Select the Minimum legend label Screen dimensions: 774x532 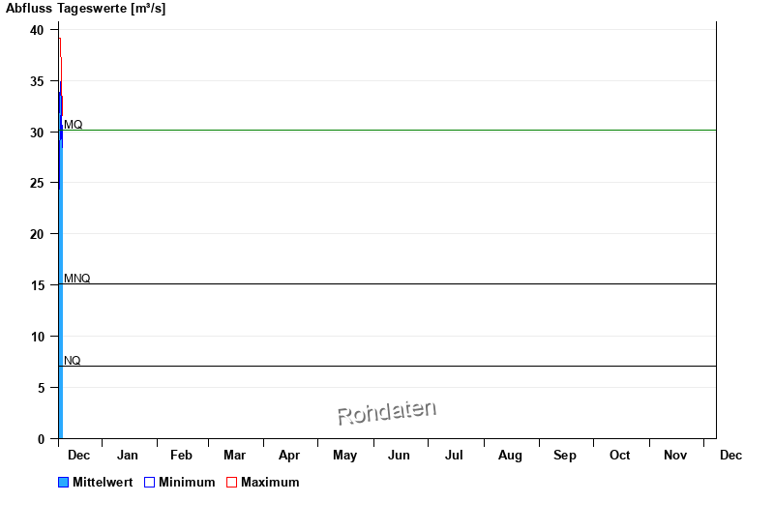click(187, 483)
